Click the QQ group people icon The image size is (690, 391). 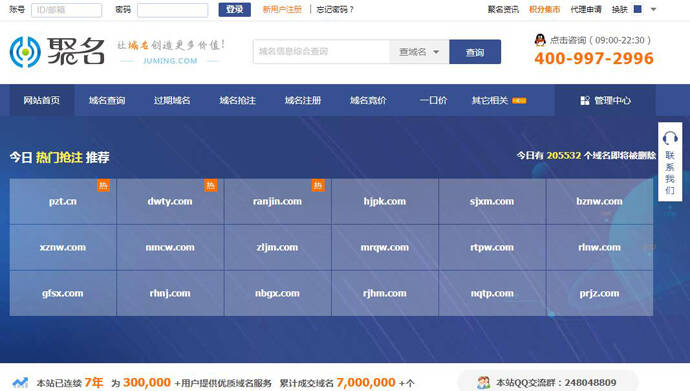(484, 383)
